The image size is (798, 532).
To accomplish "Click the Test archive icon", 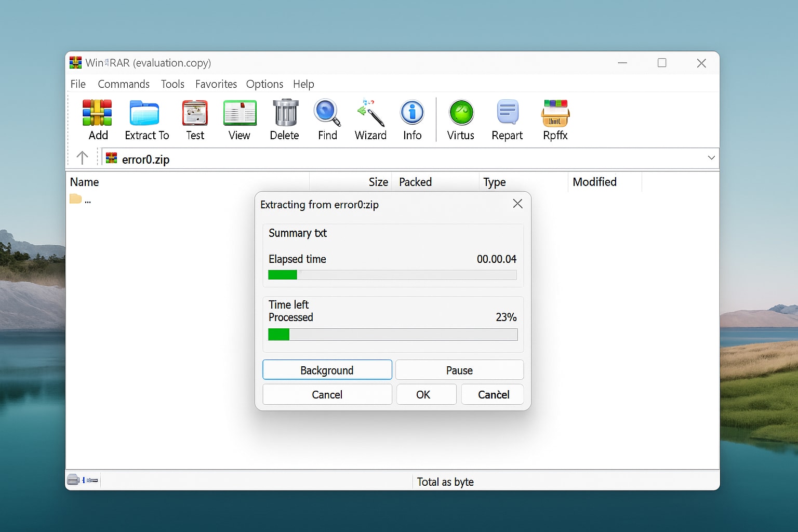I will click(195, 113).
